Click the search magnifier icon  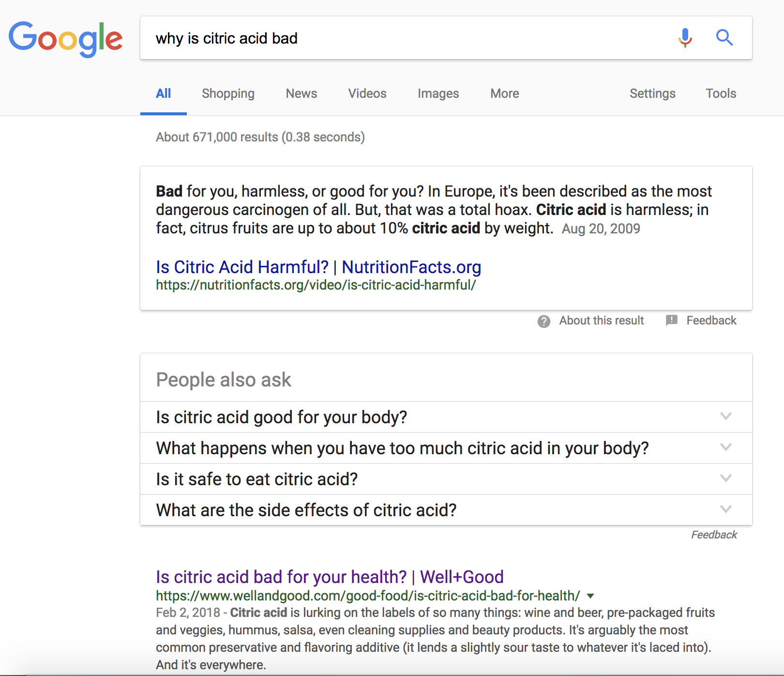tap(724, 38)
